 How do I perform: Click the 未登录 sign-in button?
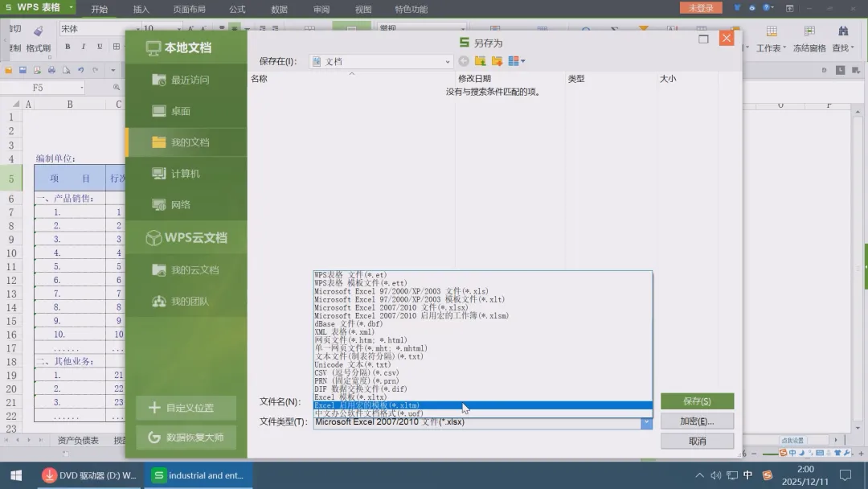tap(701, 8)
